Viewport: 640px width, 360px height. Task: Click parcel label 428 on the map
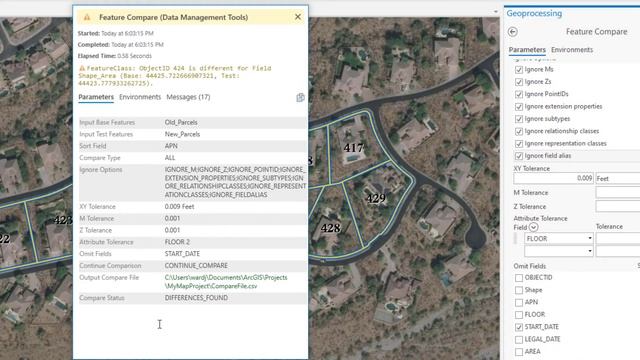(x=330, y=228)
